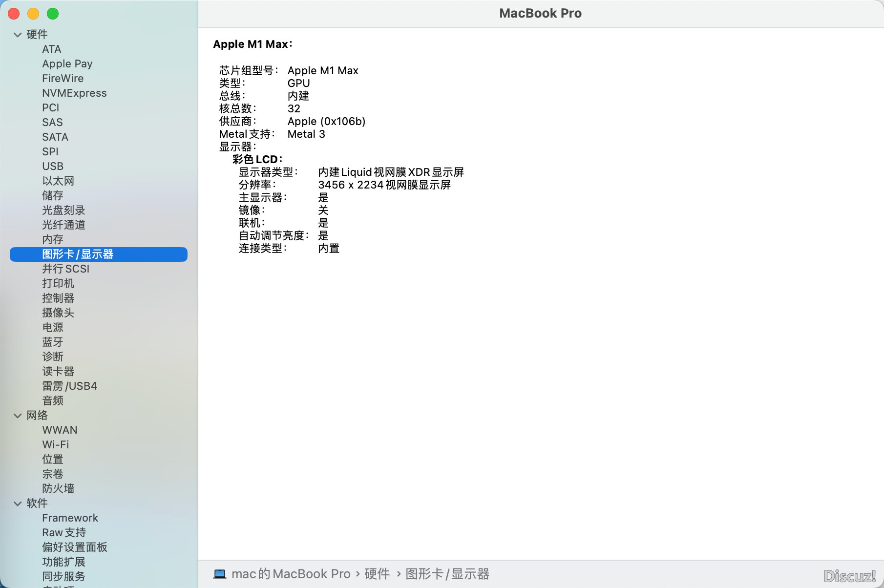This screenshot has width=884, height=588.
Task: Click the laptop icon in path bar
Action: [x=220, y=574]
